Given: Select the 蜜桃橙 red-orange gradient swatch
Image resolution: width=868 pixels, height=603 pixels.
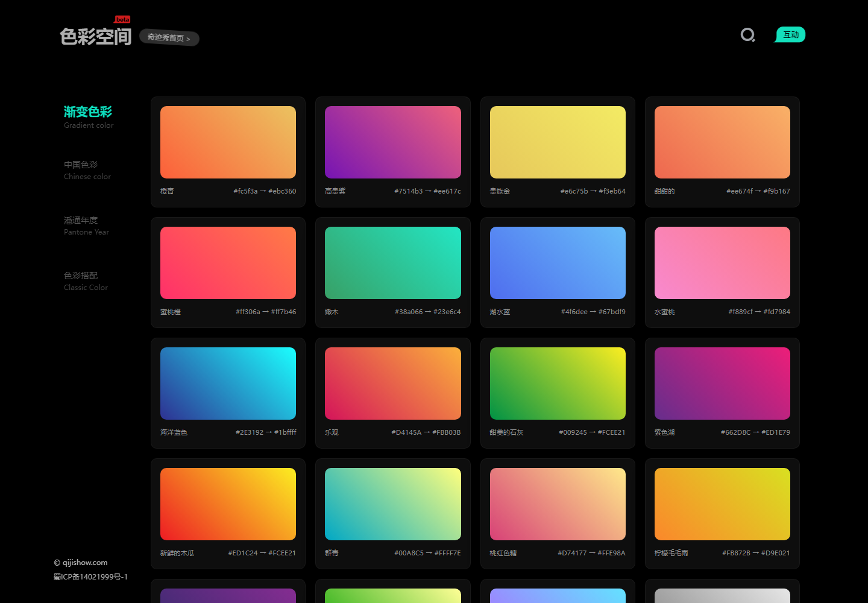Looking at the screenshot, I should (x=228, y=263).
